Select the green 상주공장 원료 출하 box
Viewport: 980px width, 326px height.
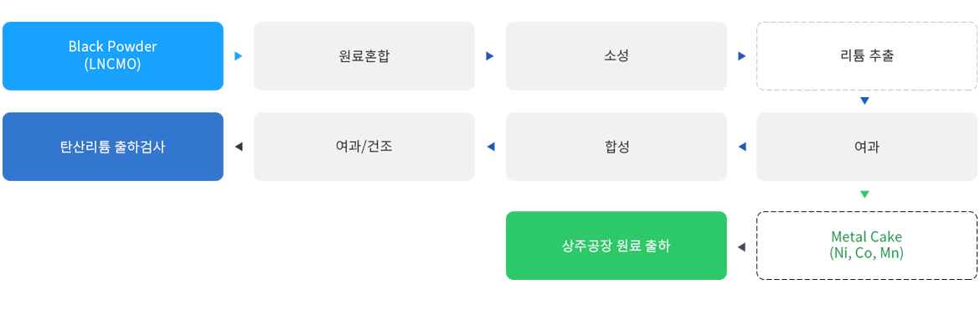[x=616, y=246]
